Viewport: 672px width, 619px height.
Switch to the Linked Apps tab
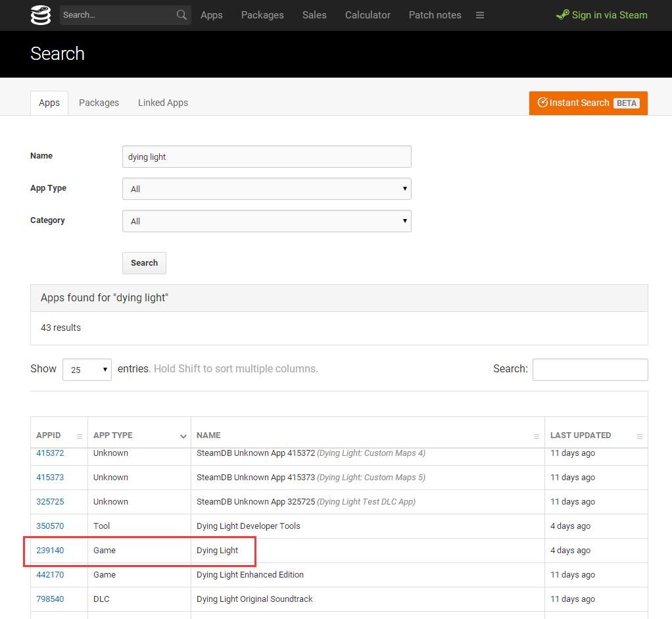point(163,103)
